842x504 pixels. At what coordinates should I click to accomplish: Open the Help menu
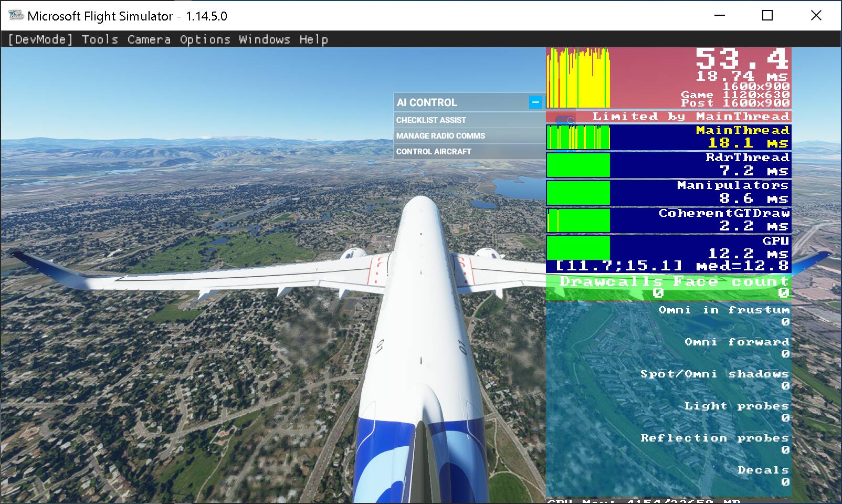pos(314,39)
